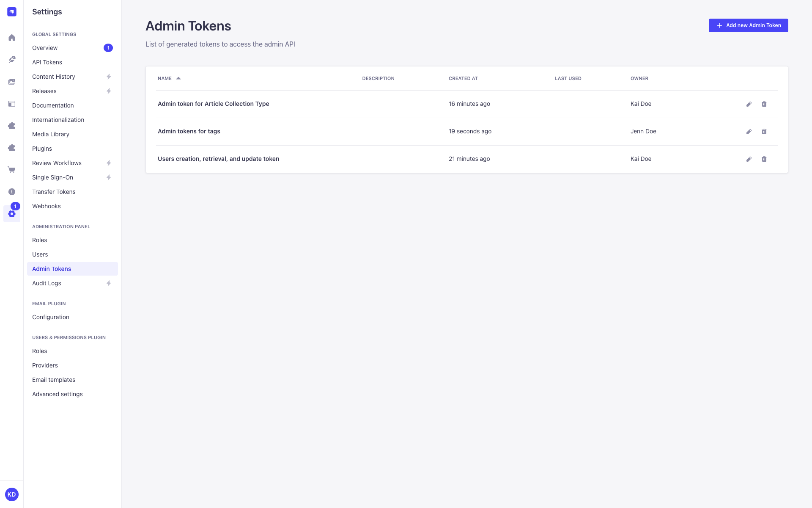Open the Media Library image icon
This screenshot has width=812, height=508.
point(11,81)
